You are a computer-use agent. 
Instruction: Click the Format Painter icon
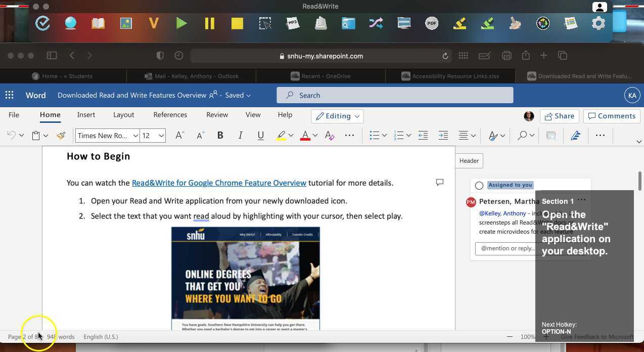(x=61, y=136)
